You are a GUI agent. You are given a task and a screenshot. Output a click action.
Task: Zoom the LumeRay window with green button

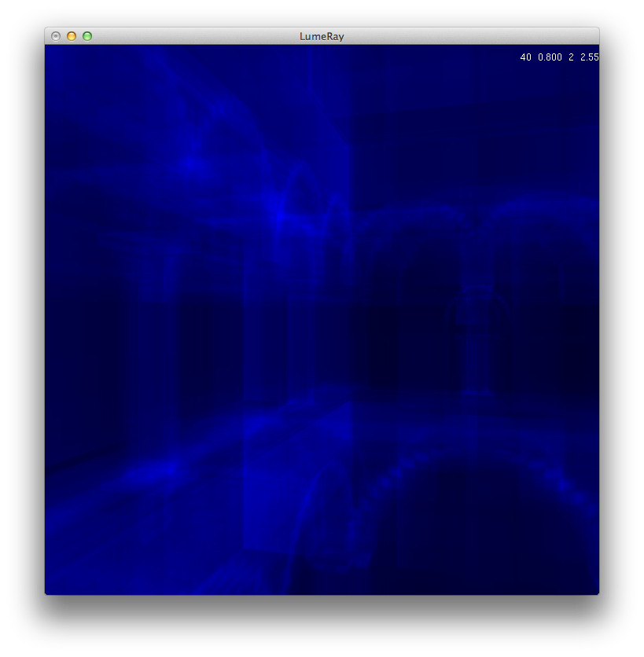click(87, 36)
